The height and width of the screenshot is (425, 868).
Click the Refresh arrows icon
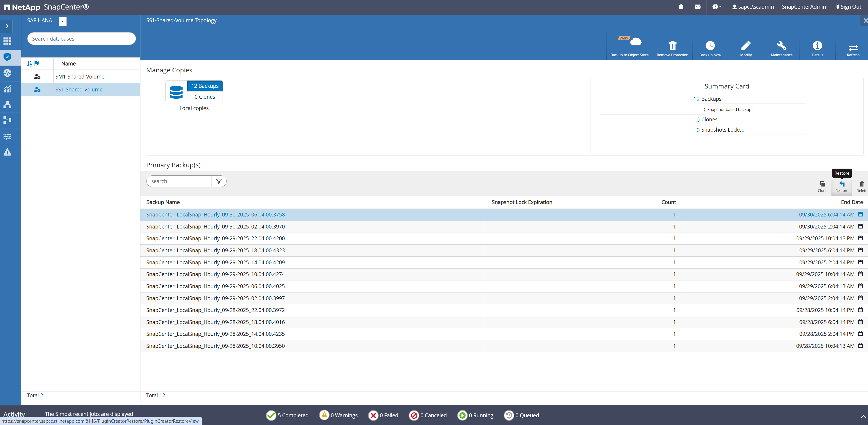(x=853, y=48)
